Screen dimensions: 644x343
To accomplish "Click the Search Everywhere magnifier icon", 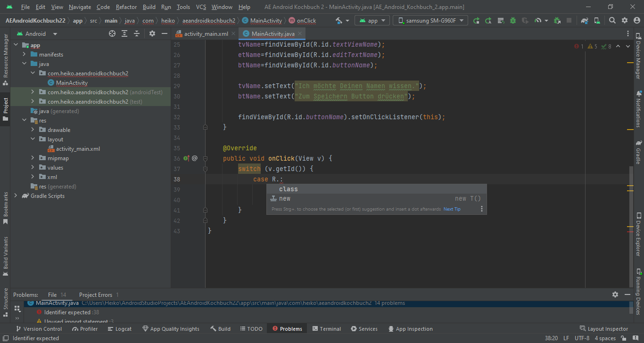I will (x=612, y=21).
